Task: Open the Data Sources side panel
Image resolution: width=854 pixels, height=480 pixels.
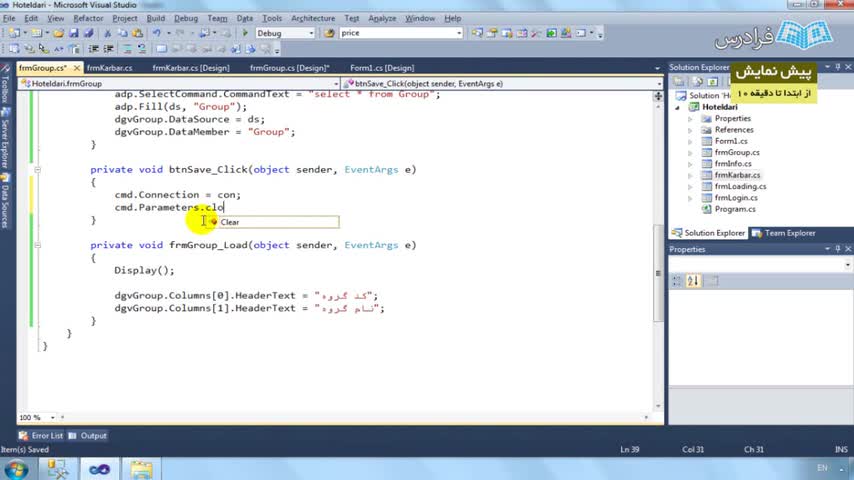Action: 5,200
